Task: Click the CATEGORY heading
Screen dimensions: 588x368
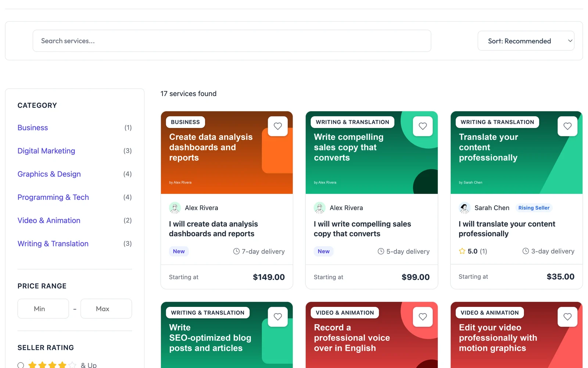Action: point(37,105)
